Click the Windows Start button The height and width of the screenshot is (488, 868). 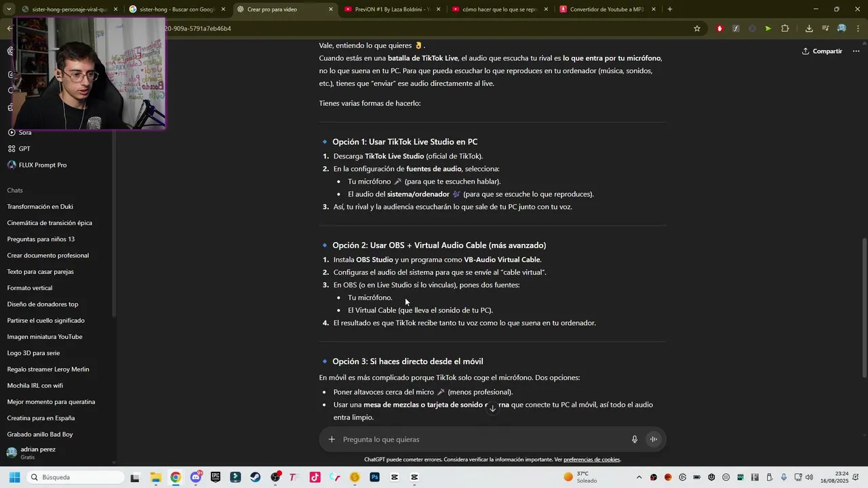point(14,477)
